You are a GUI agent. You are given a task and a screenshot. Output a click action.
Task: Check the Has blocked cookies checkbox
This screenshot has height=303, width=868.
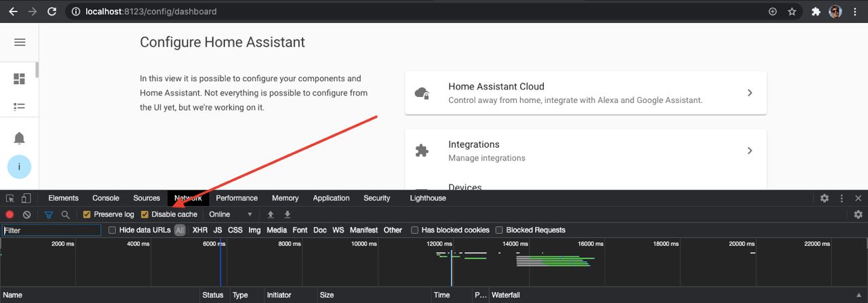pyautogui.click(x=415, y=230)
